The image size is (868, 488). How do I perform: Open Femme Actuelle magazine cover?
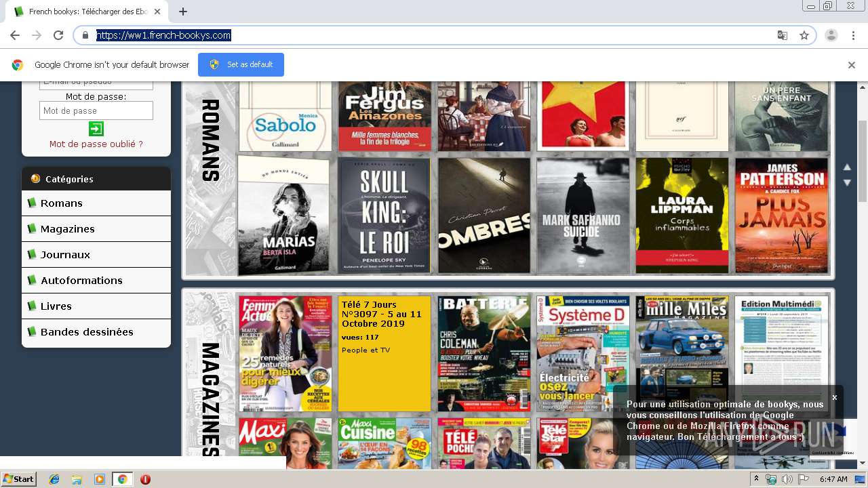285,354
